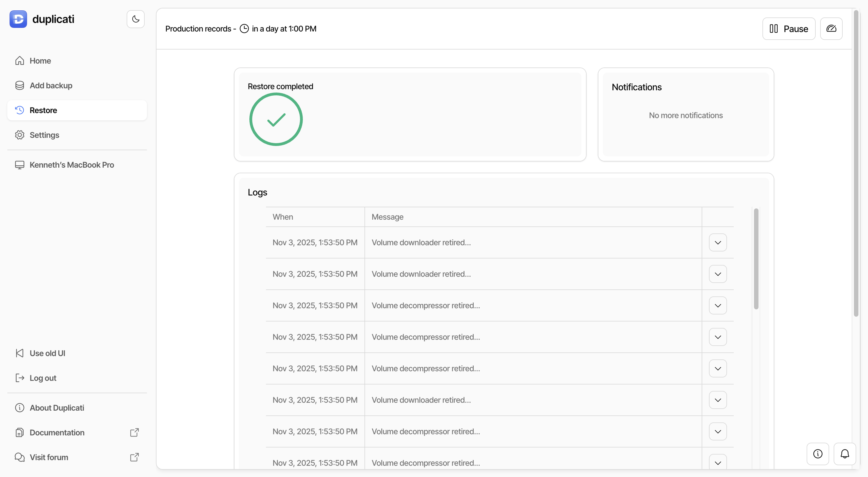Viewport: 868px width, 477px height.
Task: Log out of Duplicati
Action: [43, 378]
